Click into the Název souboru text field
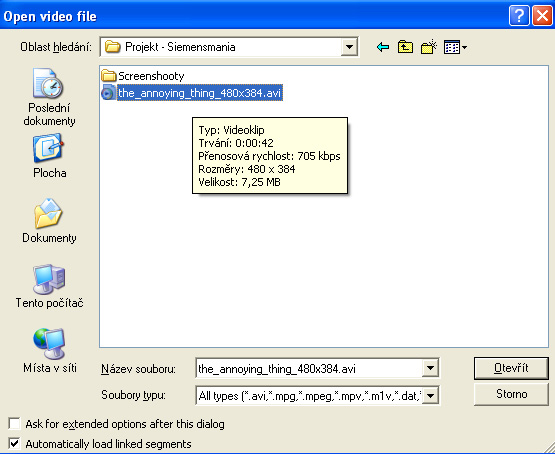The image size is (555, 454). coord(309,368)
